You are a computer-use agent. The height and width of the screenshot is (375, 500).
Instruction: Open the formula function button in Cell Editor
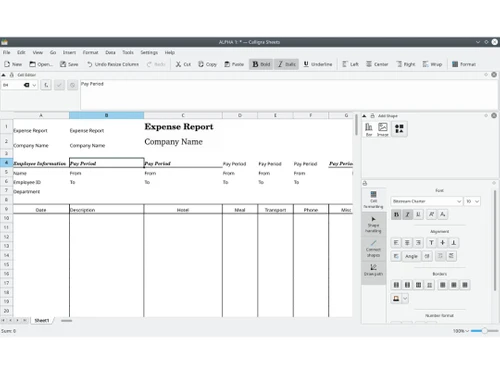(x=46, y=85)
